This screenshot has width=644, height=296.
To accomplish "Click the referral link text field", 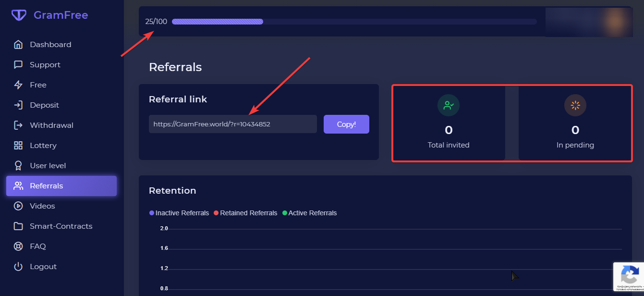I will coord(233,124).
